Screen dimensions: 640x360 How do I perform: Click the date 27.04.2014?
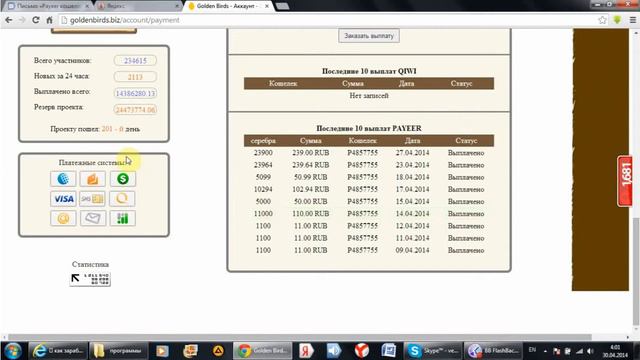click(412, 153)
